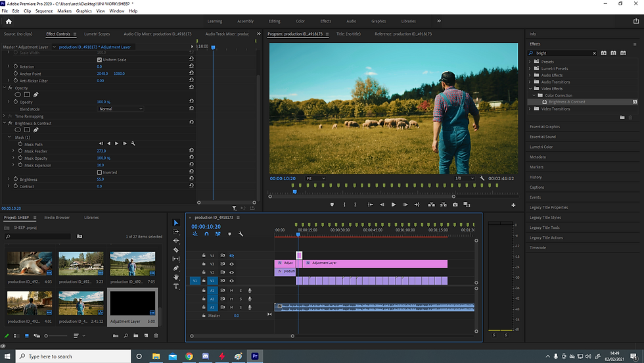This screenshot has height=363, width=644.
Task: Uncheck the Uniform Scale checkbox
Action: point(99,60)
